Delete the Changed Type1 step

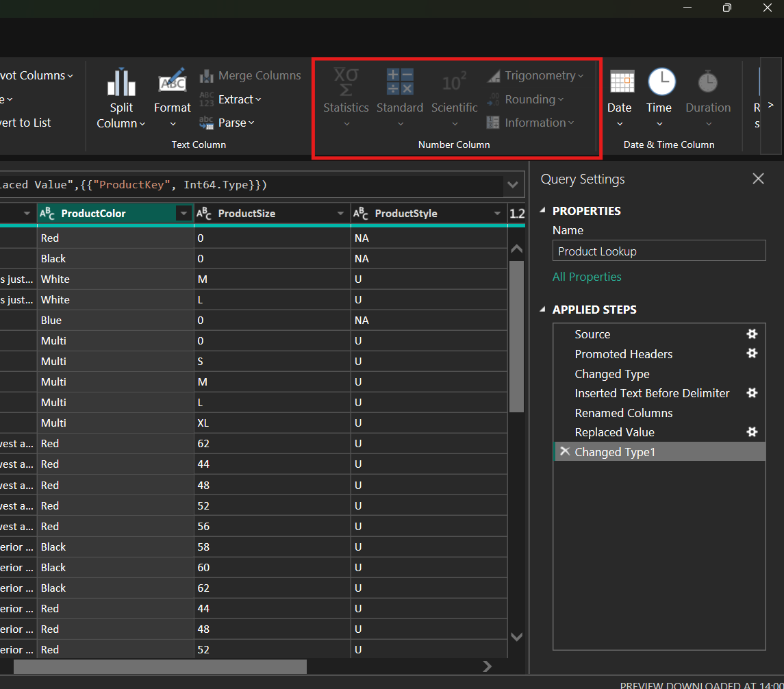pos(564,451)
